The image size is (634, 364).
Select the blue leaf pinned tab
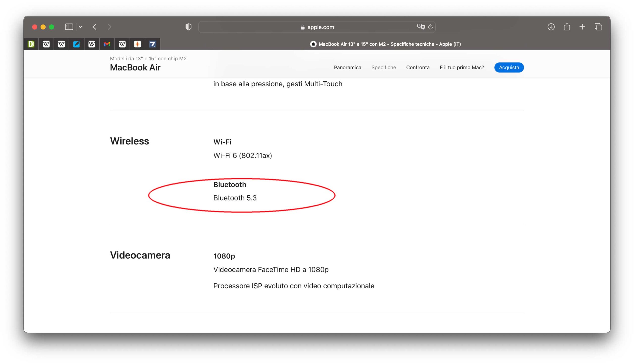(x=77, y=44)
